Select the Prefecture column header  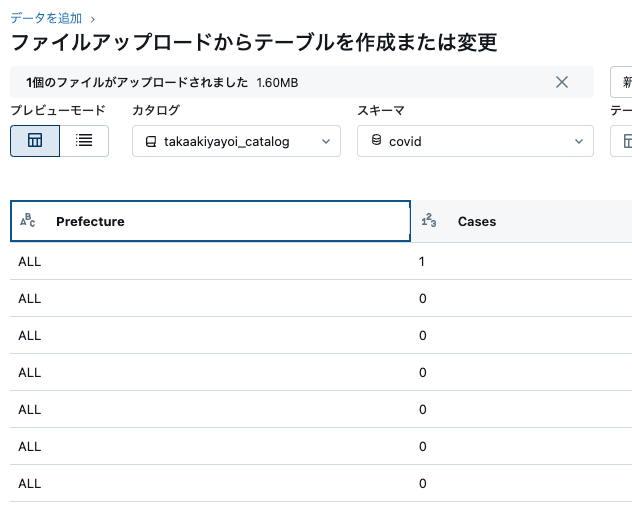pos(210,221)
